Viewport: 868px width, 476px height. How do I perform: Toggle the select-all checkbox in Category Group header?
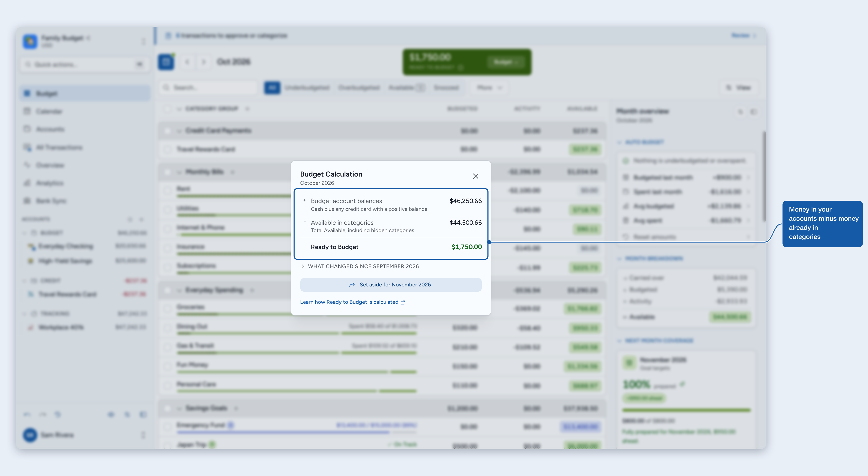[x=167, y=109]
